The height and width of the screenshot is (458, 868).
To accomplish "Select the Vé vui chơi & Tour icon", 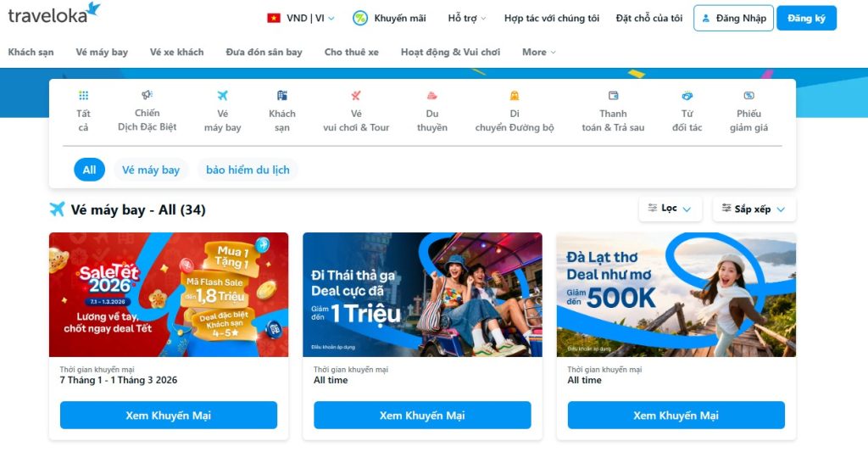I will tap(356, 95).
